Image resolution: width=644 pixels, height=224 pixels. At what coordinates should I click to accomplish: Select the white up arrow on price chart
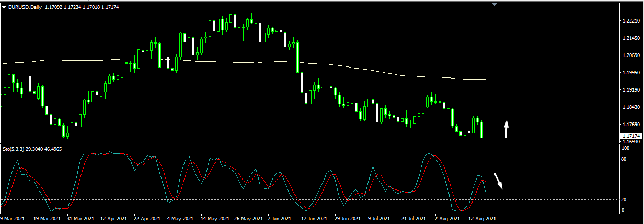pyautogui.click(x=506, y=129)
